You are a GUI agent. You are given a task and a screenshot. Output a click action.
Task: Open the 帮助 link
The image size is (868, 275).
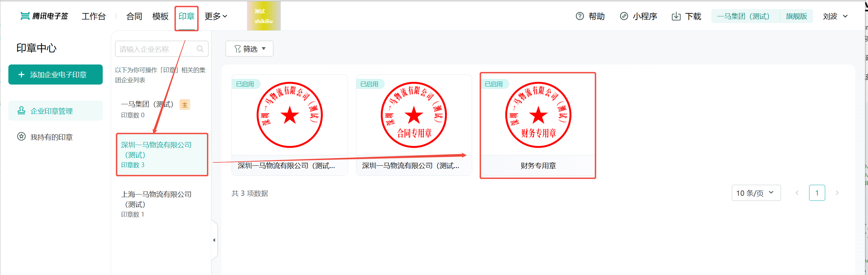tap(596, 16)
